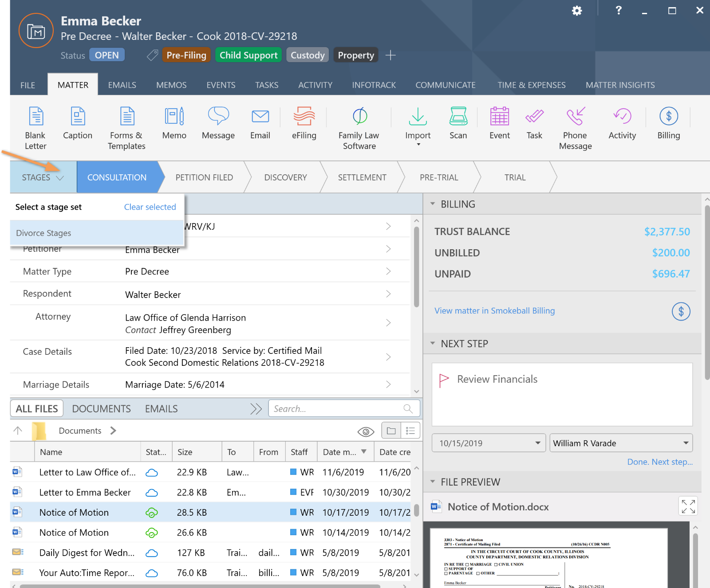Image resolution: width=710 pixels, height=588 pixels.
Task: Click Clear selected link
Action: click(x=150, y=207)
